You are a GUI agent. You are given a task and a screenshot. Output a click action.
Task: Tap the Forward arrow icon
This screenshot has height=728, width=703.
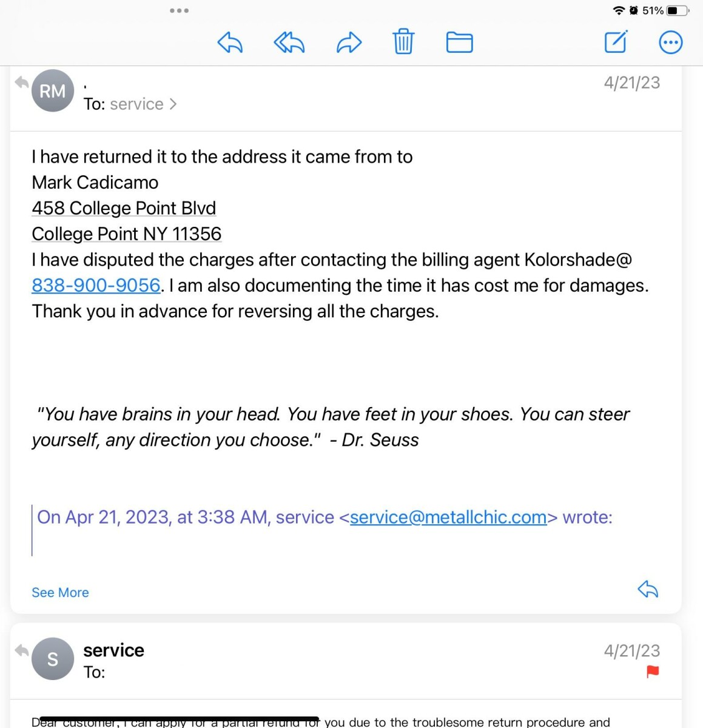(x=349, y=42)
